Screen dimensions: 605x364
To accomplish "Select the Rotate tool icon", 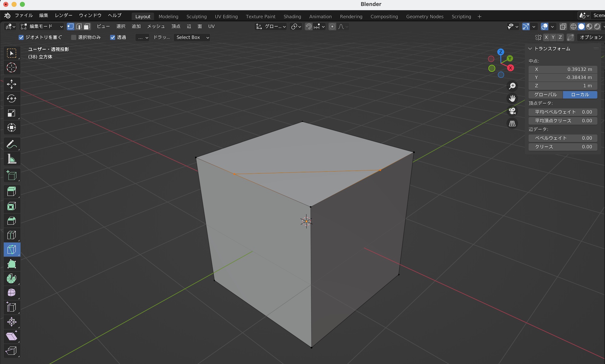I will (x=11, y=99).
